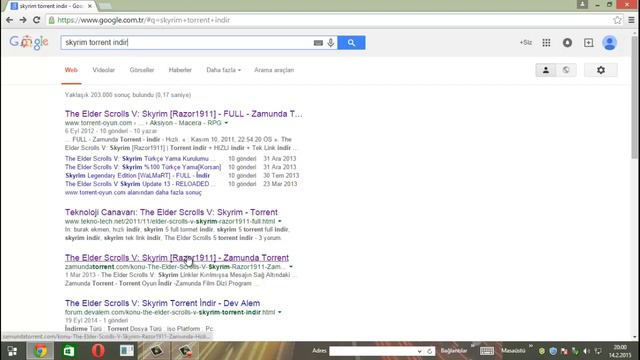Open the on-screen keyboard in the search box
Image resolution: width=640 pixels, height=360 pixels.
coord(318,43)
